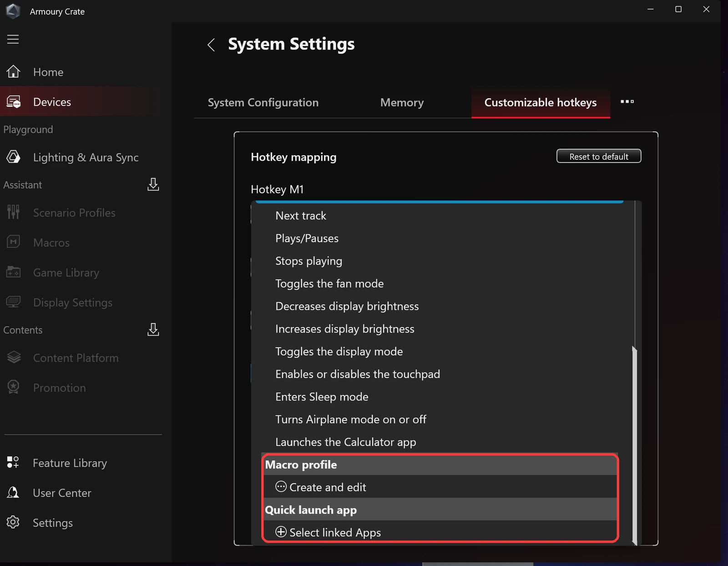Click the Reset to default button
728x566 pixels.
[x=599, y=156]
